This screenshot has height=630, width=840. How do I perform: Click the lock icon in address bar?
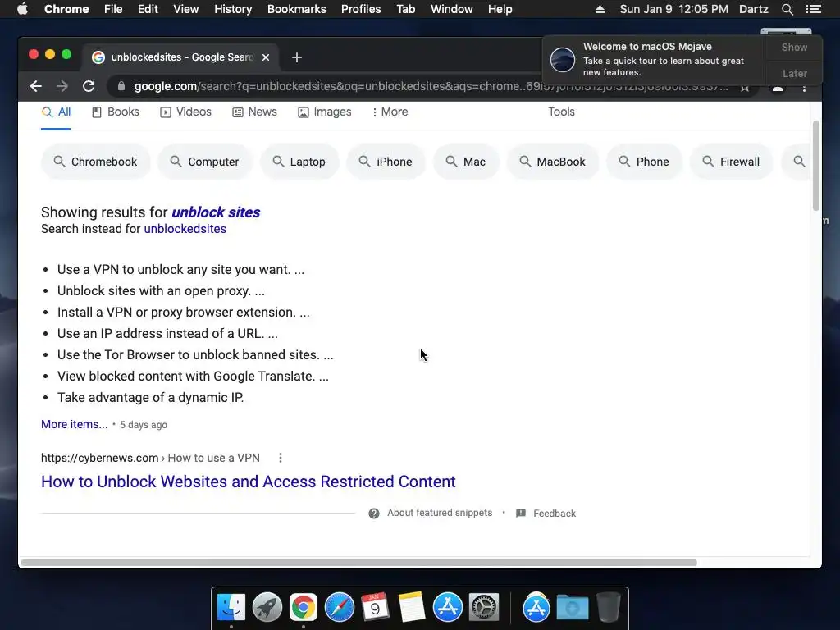(x=121, y=86)
